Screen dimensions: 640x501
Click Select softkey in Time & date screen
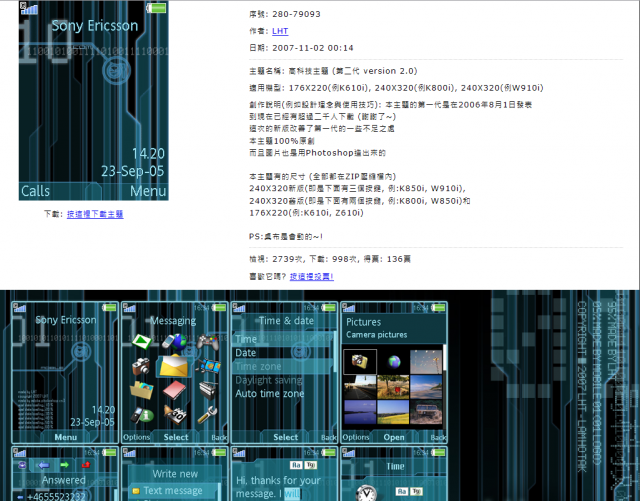tap(285, 437)
